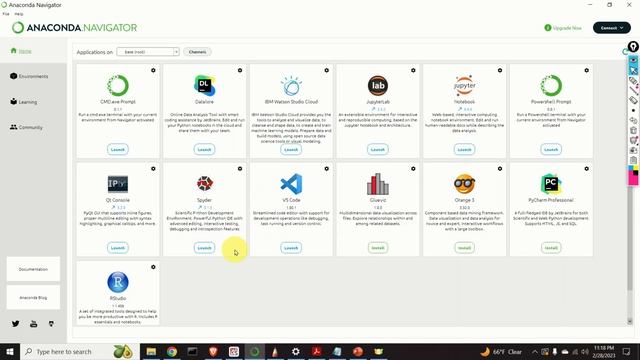
Task: Click the trash icon on annotation toolbar
Action: pos(633,130)
